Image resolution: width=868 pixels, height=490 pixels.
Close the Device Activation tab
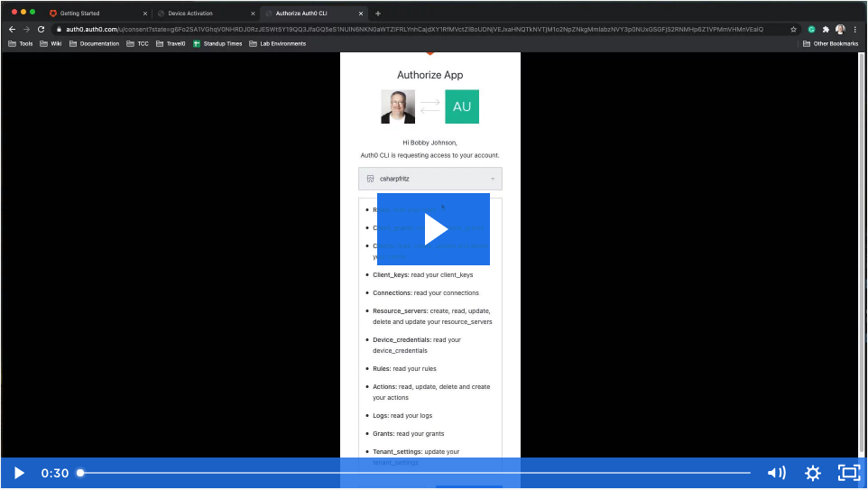coord(253,14)
